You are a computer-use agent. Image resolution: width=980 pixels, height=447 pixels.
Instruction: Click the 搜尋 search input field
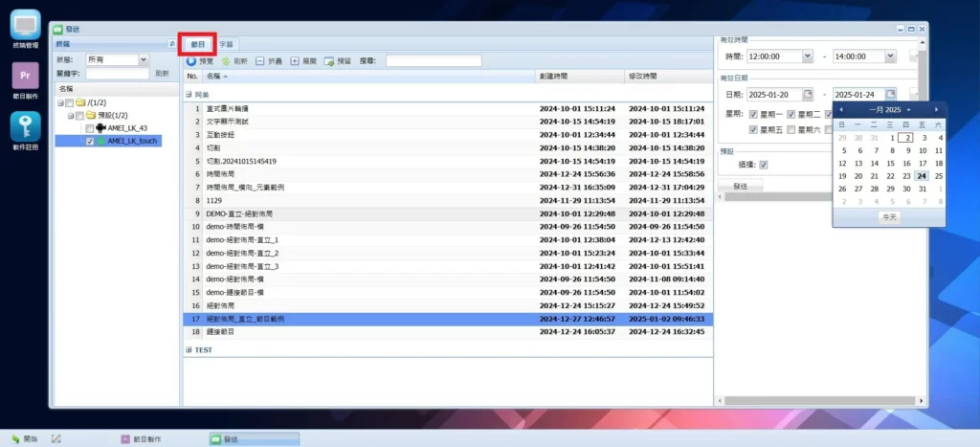click(x=419, y=60)
